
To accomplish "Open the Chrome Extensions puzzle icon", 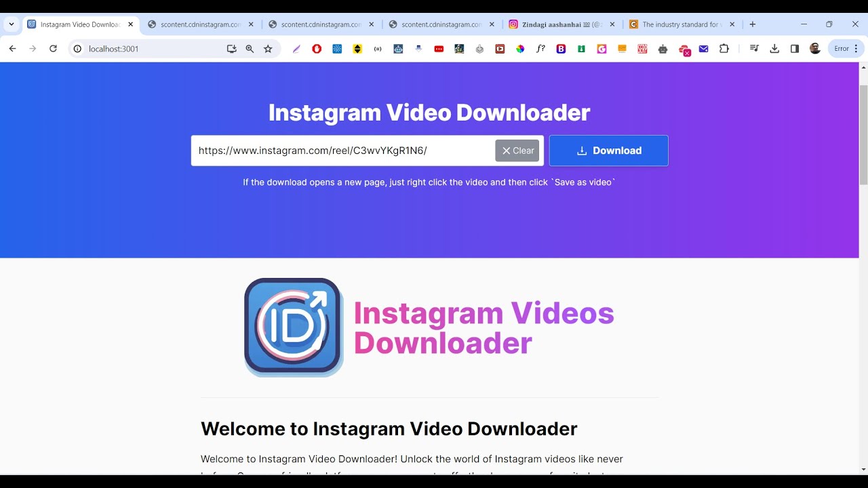I will [724, 49].
